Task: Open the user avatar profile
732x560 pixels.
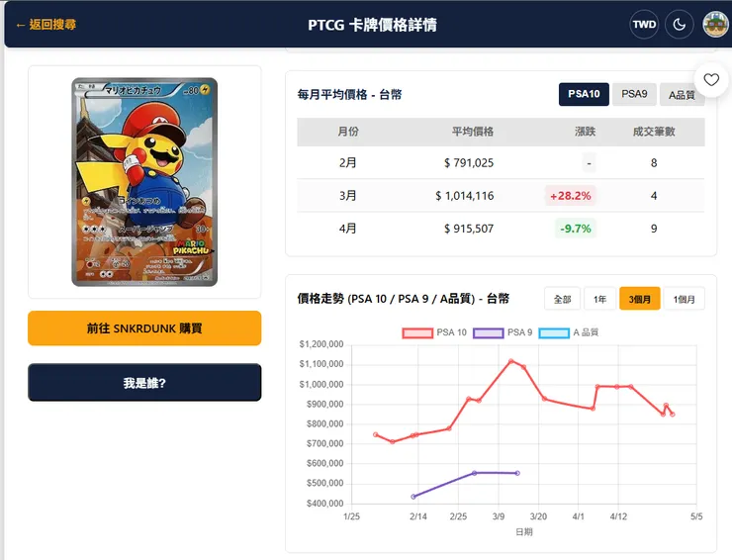Action: 716,25
